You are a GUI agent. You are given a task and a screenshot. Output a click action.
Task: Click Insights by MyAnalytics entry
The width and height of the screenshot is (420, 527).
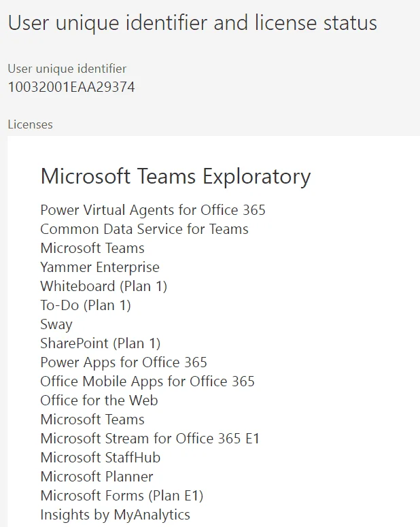click(x=116, y=515)
